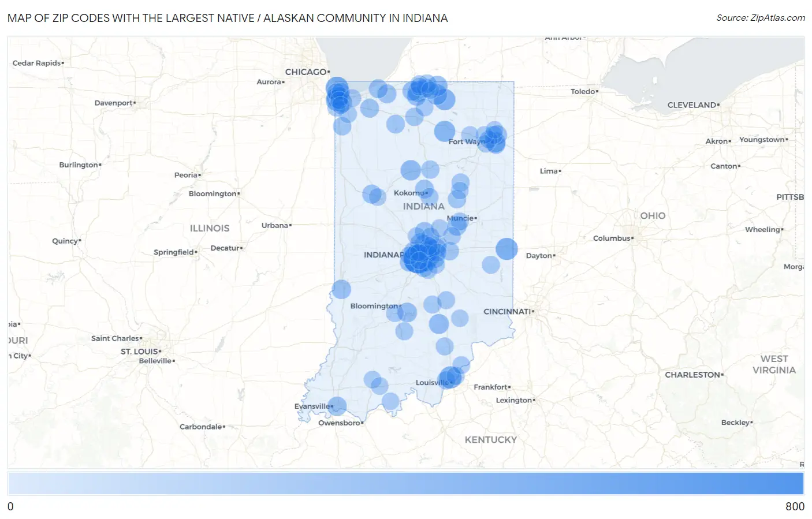Click the large bubble west of Dayton
812x519 pixels.
point(506,249)
